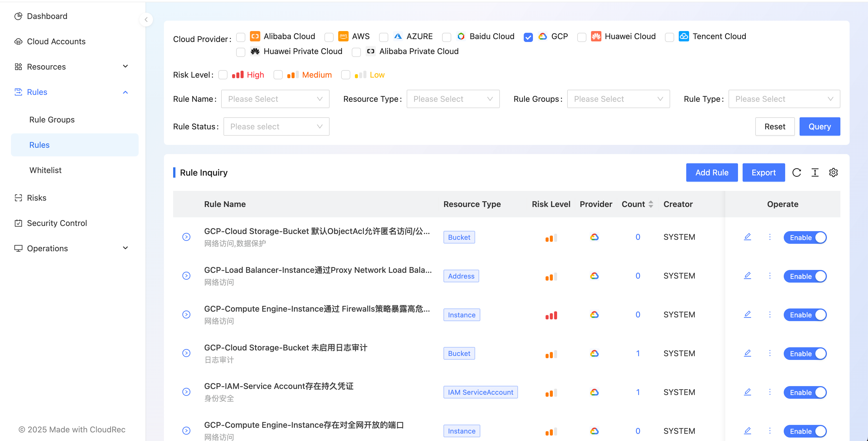Image resolution: width=868 pixels, height=441 pixels.
Task: Click the Alibaba Cloud logo icon
Action: [255, 36]
